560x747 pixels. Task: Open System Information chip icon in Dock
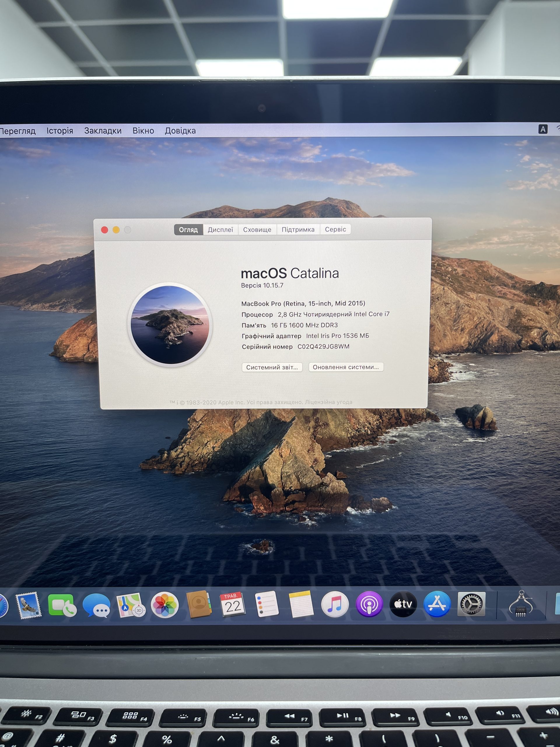521,604
